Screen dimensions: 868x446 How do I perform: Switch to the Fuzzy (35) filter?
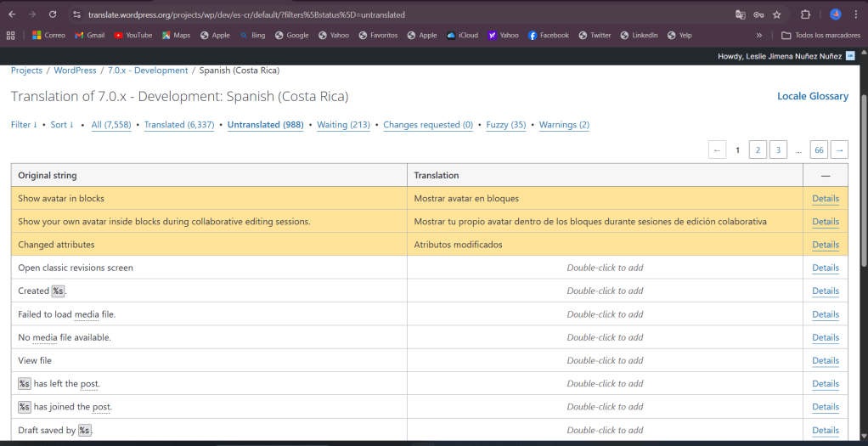505,125
